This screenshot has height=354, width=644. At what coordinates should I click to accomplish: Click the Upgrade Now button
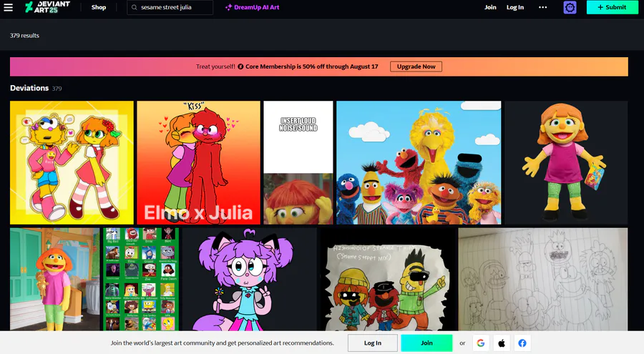click(416, 67)
